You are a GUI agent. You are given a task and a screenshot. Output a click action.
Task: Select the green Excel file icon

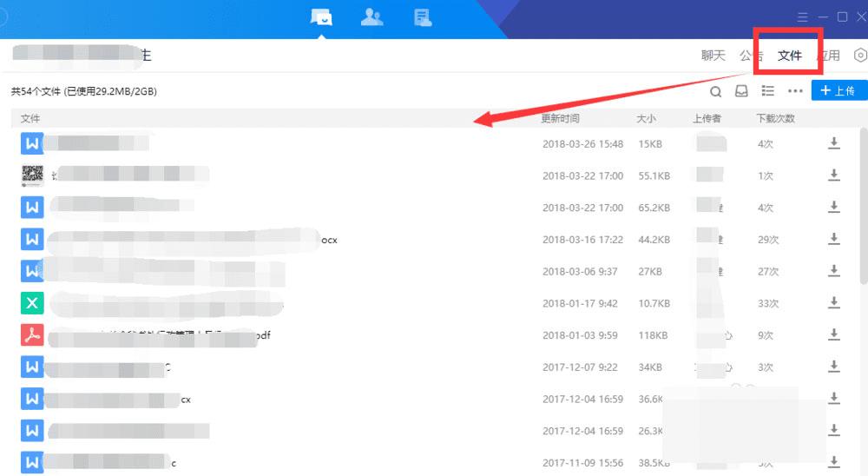pyautogui.click(x=32, y=303)
